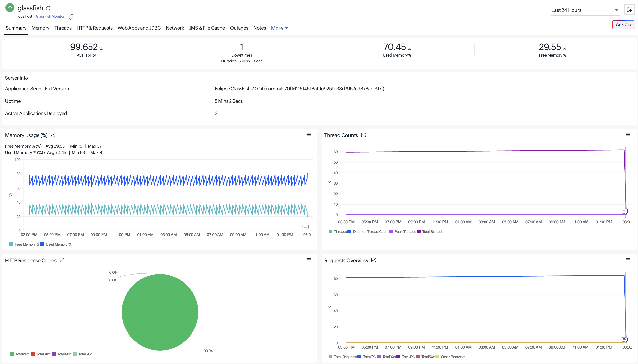Click the Total2Xx green legend swatch
This screenshot has height=364, width=638.
[12, 354]
